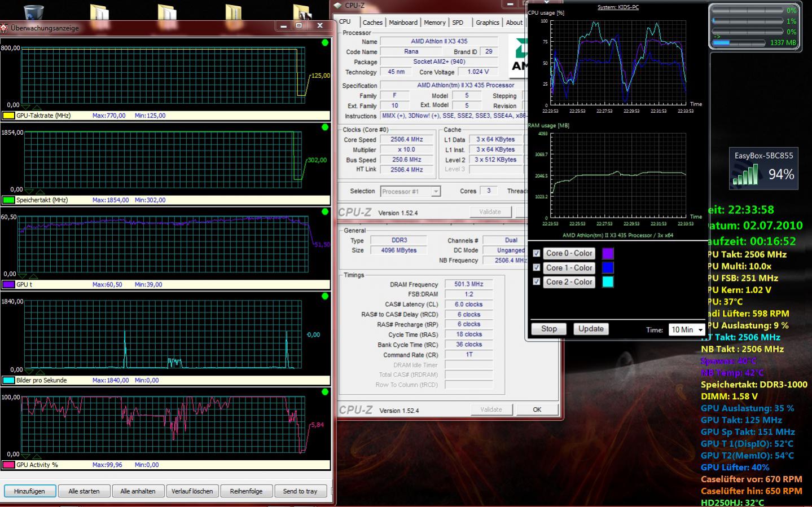
Task: Click the CPU-Z title bar icon
Action: coord(338,6)
